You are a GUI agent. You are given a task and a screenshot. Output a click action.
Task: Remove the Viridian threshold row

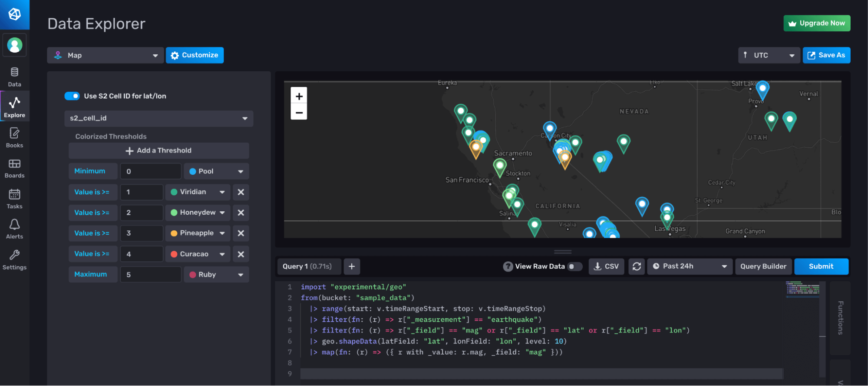point(241,192)
